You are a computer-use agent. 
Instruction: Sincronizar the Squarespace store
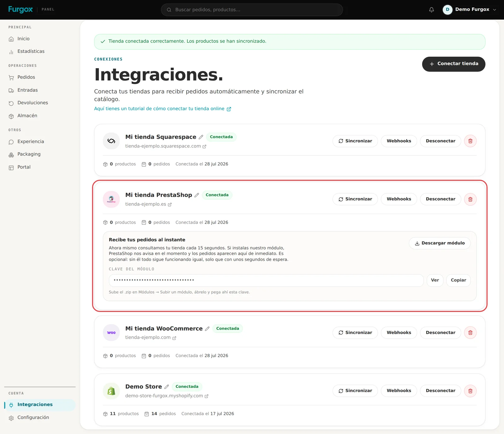[355, 141]
